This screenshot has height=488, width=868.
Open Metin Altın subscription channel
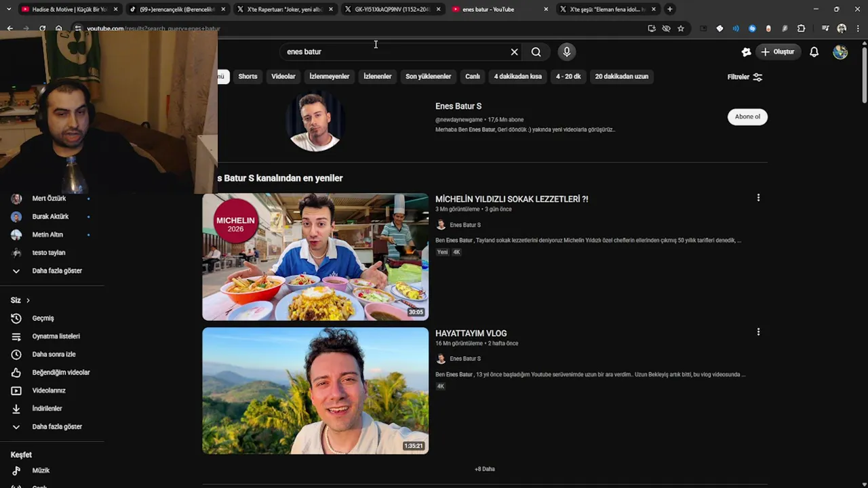pos(47,235)
